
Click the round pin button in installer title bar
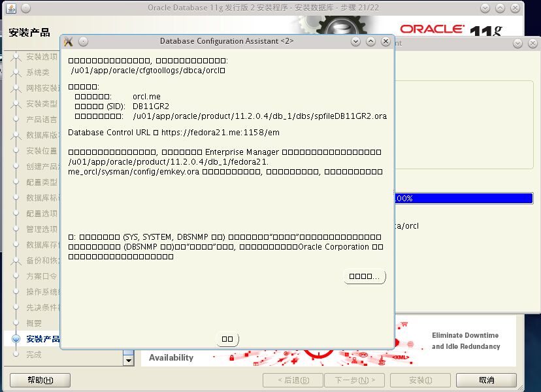pyautogui.click(x=26, y=8)
